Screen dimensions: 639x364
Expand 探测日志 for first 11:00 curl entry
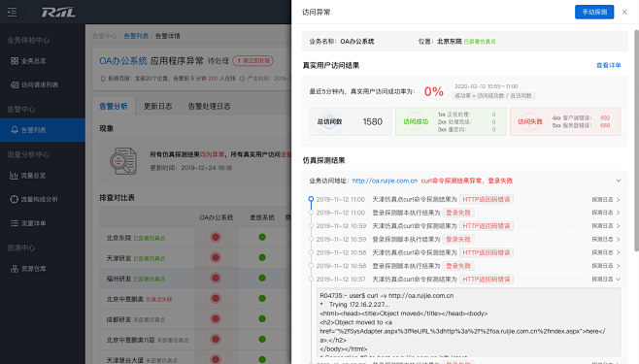[x=606, y=200]
